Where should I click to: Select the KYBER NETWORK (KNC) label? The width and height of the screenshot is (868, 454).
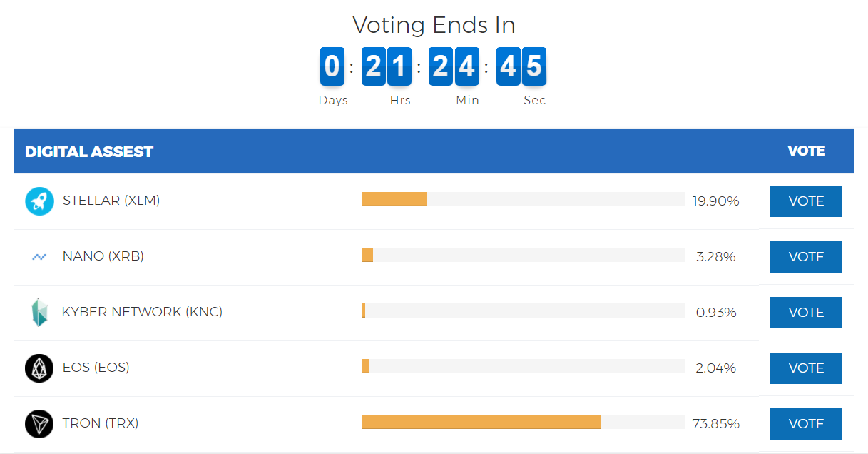142,312
